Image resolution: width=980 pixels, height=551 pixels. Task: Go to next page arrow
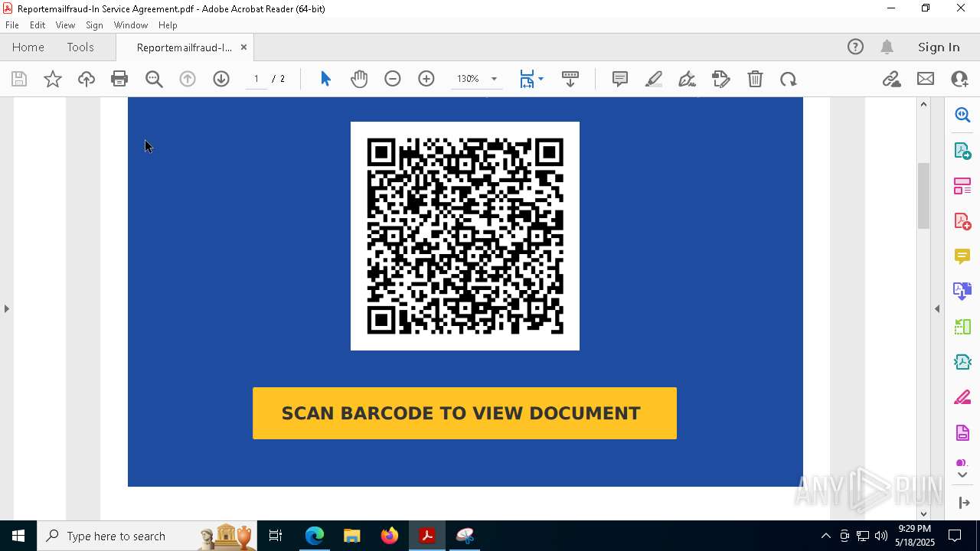click(221, 79)
